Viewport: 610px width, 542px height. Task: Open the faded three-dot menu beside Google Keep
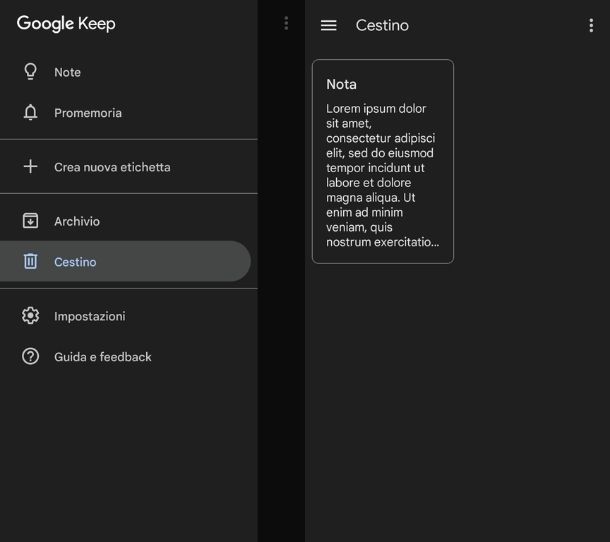286,23
